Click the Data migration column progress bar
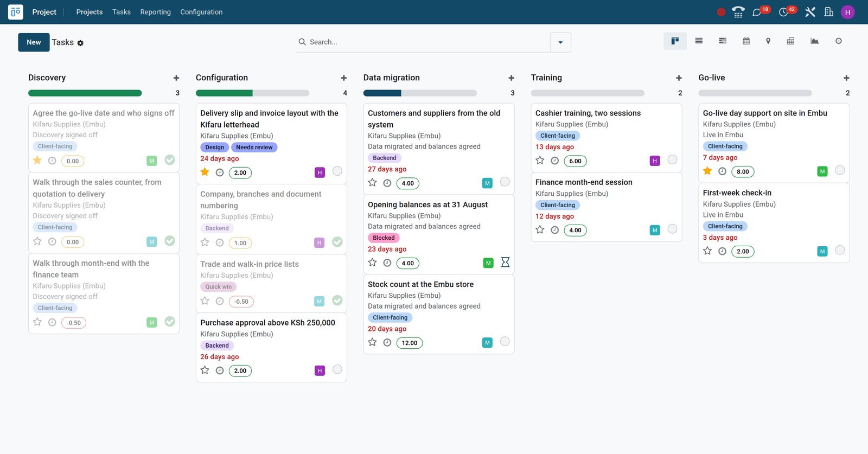 pyautogui.click(x=420, y=93)
